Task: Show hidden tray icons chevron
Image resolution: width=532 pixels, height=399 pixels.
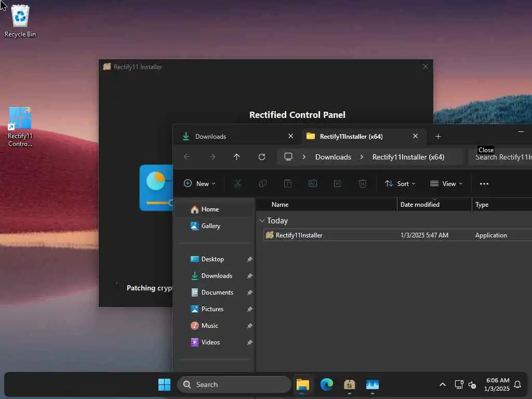Action: [x=443, y=384]
